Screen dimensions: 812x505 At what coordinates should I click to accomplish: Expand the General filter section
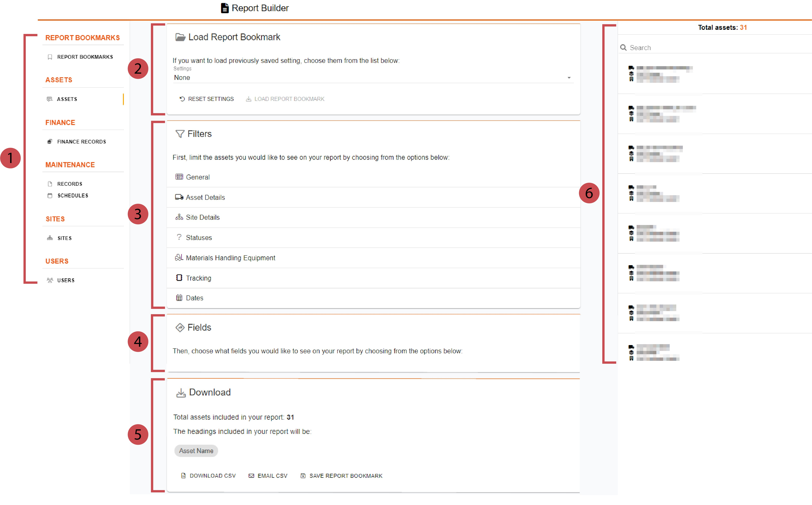click(198, 177)
